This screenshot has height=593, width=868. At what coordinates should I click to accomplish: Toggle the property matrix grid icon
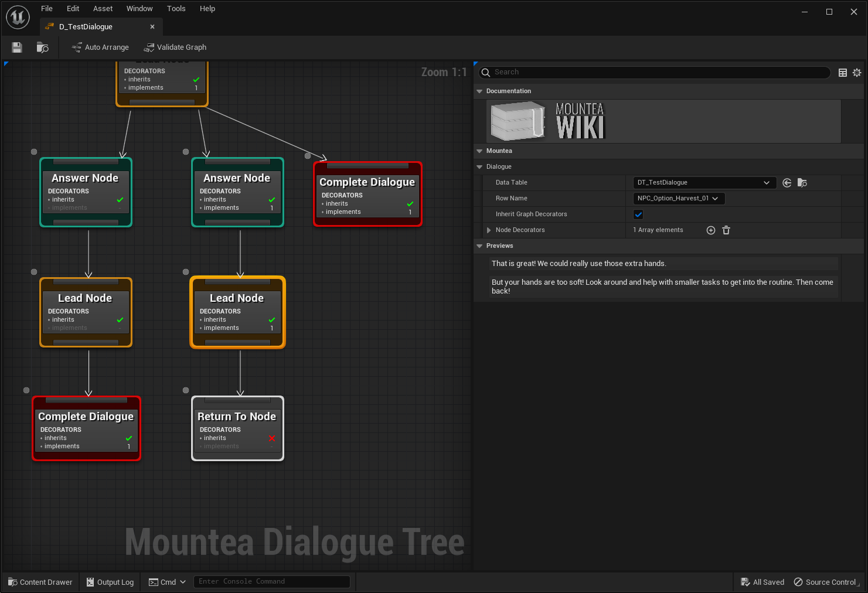click(x=843, y=73)
